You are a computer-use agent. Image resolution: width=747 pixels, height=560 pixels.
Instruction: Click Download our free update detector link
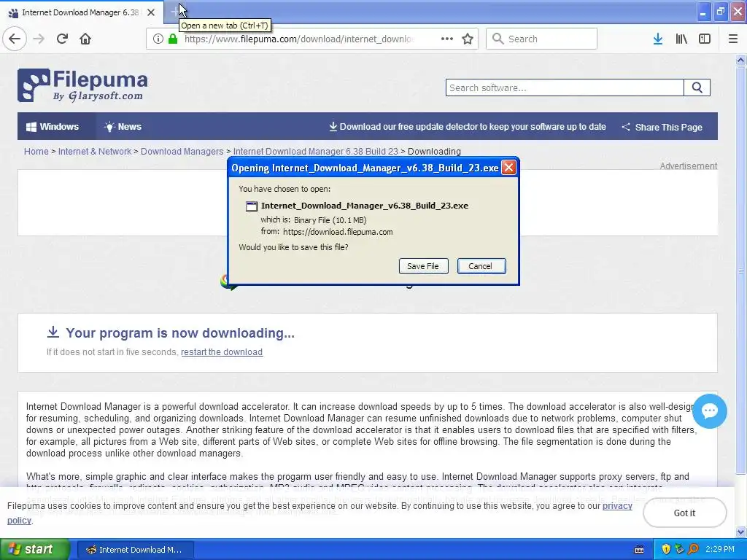tap(468, 127)
